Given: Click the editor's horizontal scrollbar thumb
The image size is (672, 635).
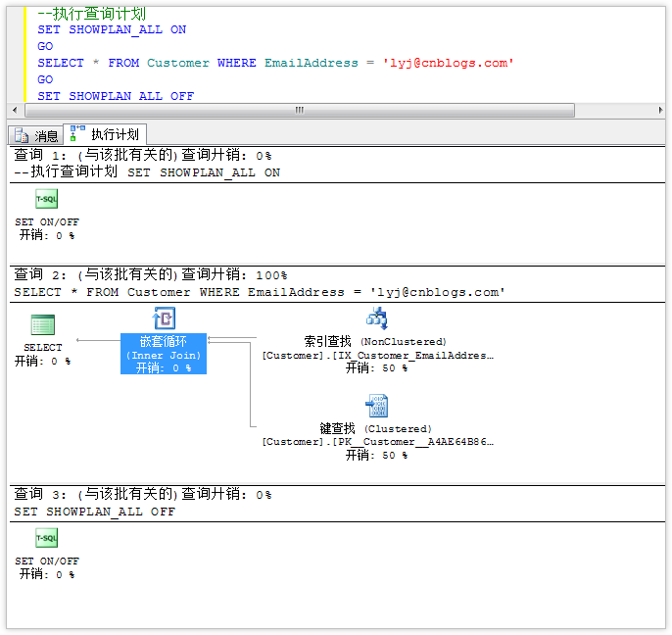Looking at the screenshot, I should click(x=299, y=110).
